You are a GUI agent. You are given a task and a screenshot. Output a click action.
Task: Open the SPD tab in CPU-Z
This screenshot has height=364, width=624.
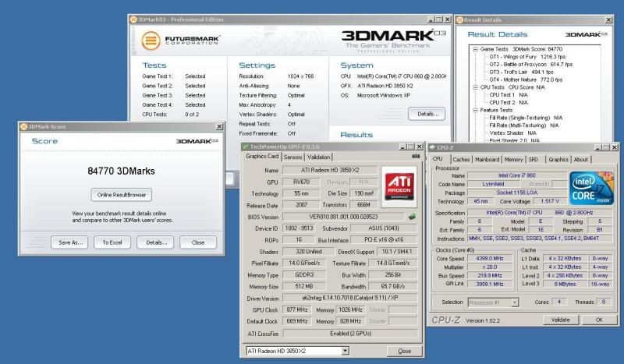coord(534,160)
